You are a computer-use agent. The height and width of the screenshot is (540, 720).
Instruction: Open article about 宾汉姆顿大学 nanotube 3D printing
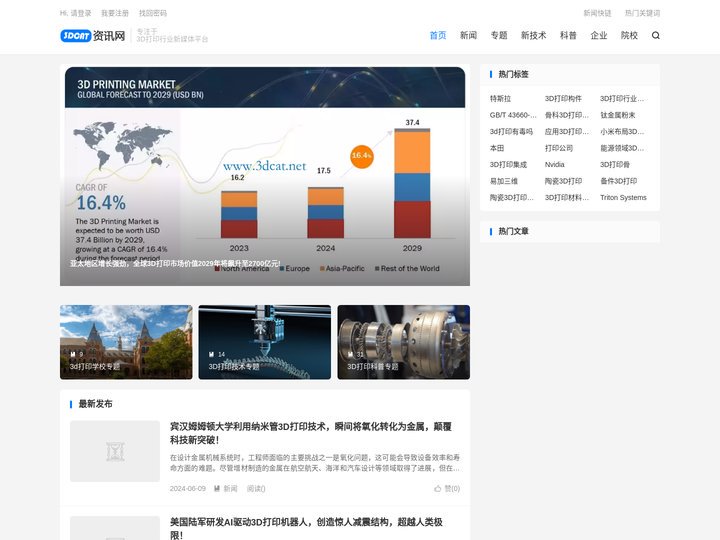311,433
